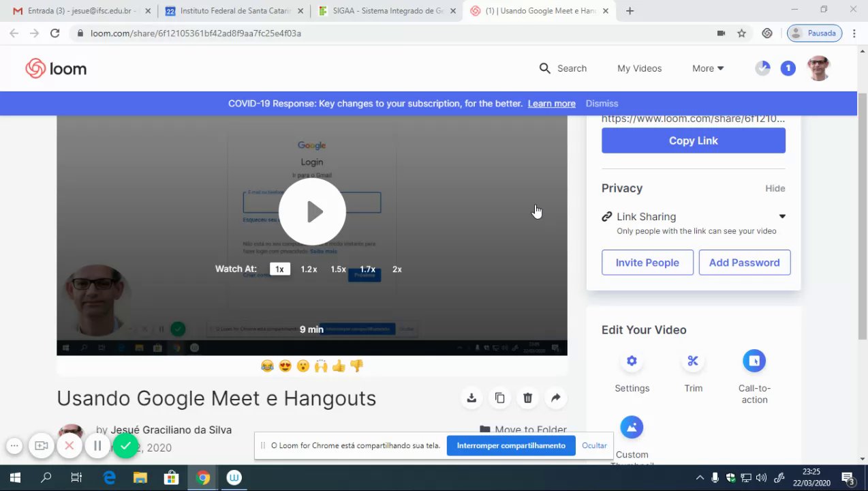Go to My Videos
The width and height of the screenshot is (868, 491).
(639, 68)
